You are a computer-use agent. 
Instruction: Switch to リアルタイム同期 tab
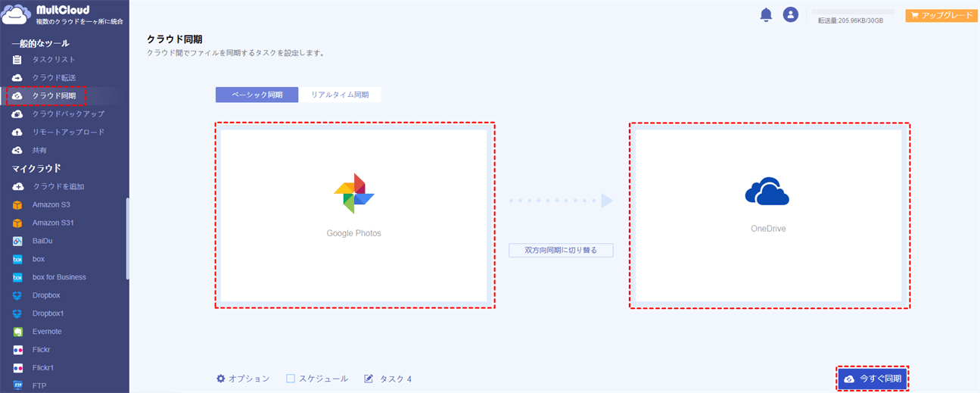[340, 95]
